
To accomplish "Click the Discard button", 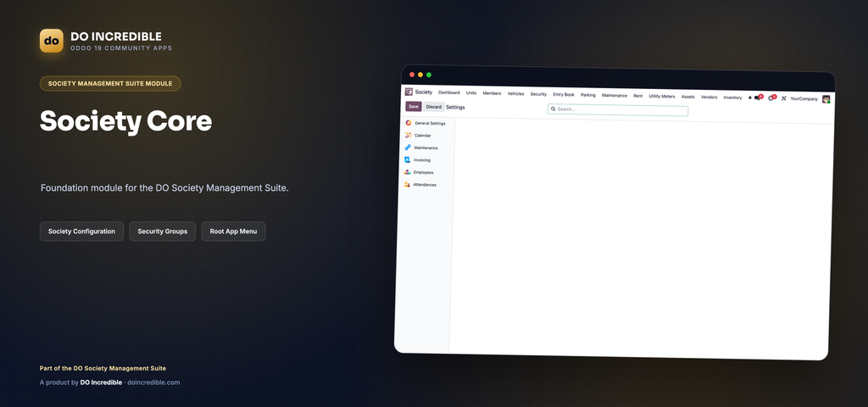I will (433, 107).
